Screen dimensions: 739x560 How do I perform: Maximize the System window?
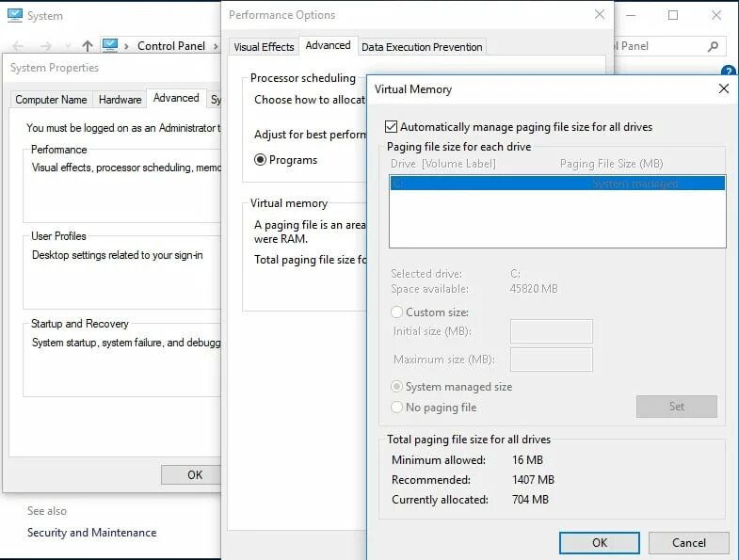(x=673, y=15)
